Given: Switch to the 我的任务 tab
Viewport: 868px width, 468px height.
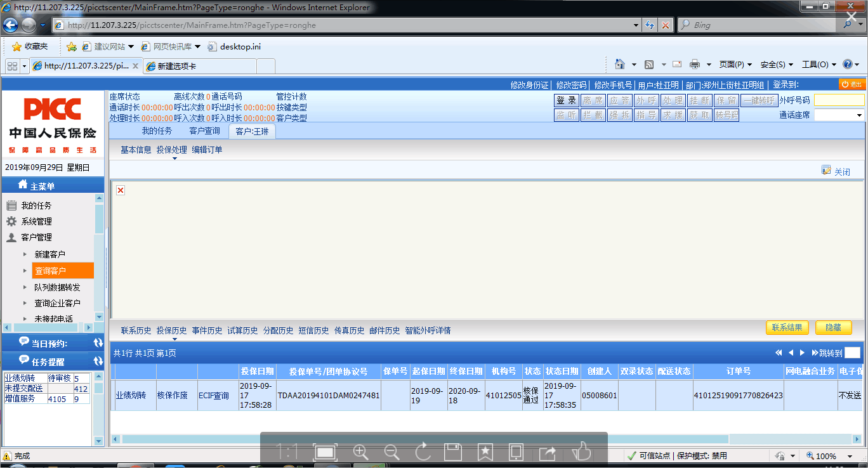Looking at the screenshot, I should click(157, 131).
